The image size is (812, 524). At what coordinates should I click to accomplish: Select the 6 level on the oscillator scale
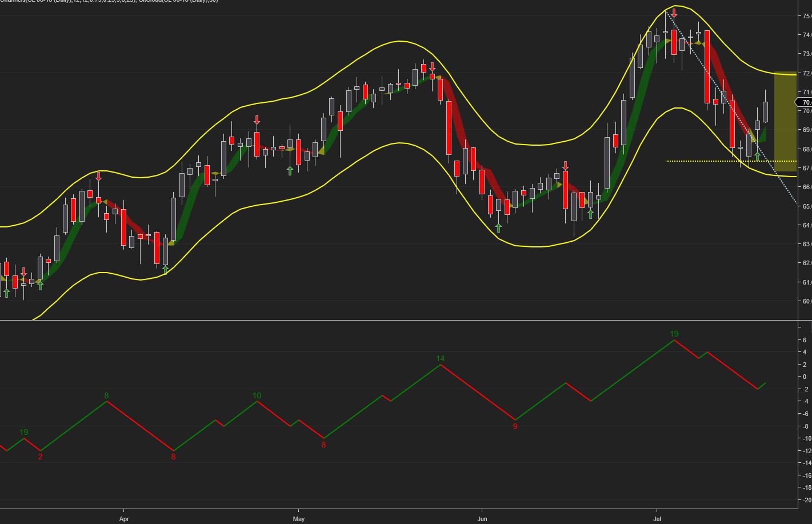pyautogui.click(x=805, y=340)
